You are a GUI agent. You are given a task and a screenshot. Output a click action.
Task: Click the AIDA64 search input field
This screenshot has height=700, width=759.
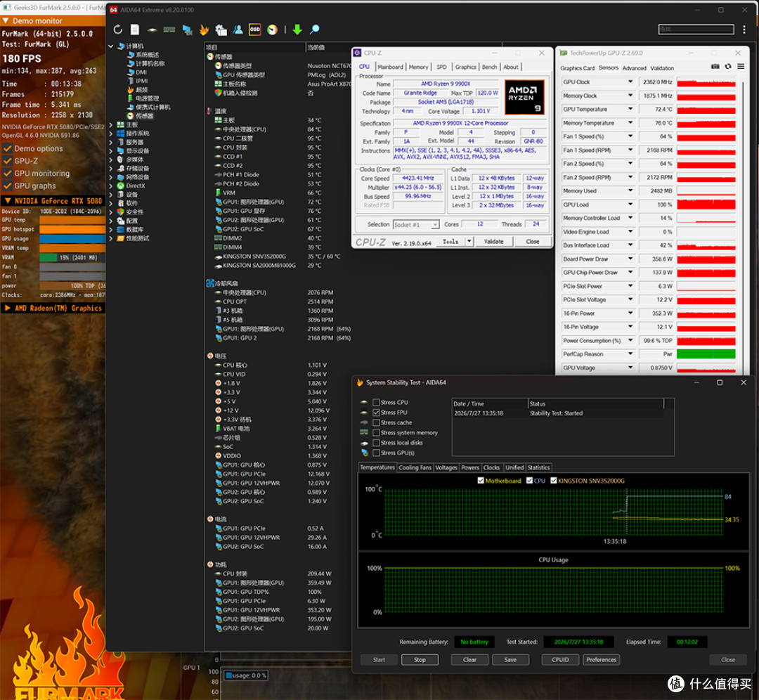coord(696,30)
